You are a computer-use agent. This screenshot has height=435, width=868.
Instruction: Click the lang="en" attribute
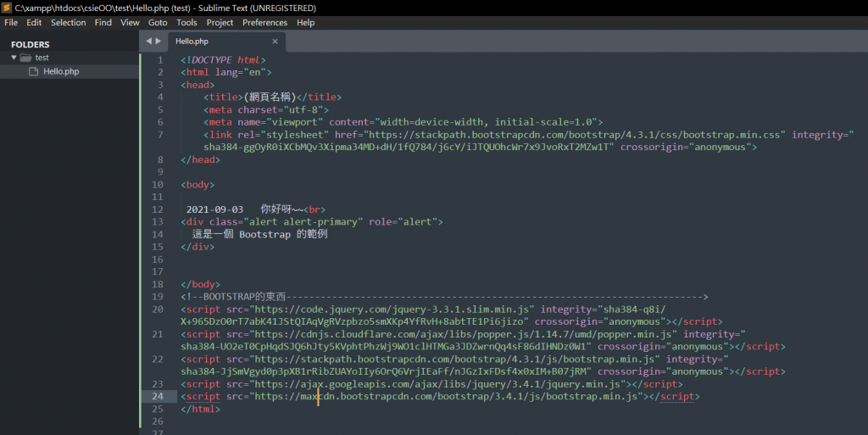[240, 73]
